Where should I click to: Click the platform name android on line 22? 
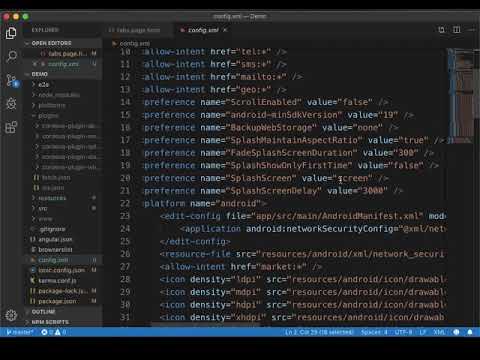click(x=238, y=203)
